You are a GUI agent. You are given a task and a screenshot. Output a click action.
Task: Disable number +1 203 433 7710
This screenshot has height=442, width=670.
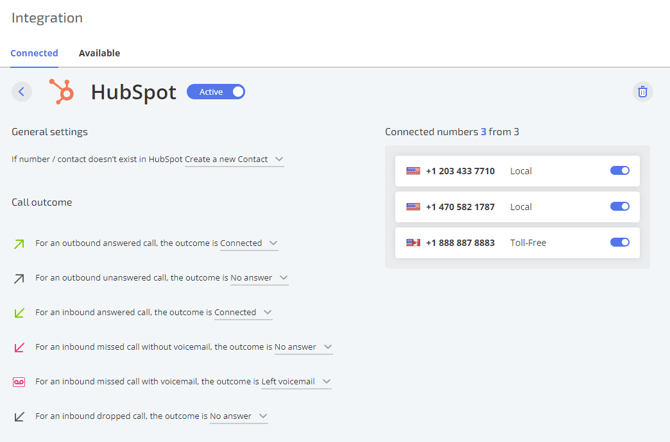click(x=620, y=171)
